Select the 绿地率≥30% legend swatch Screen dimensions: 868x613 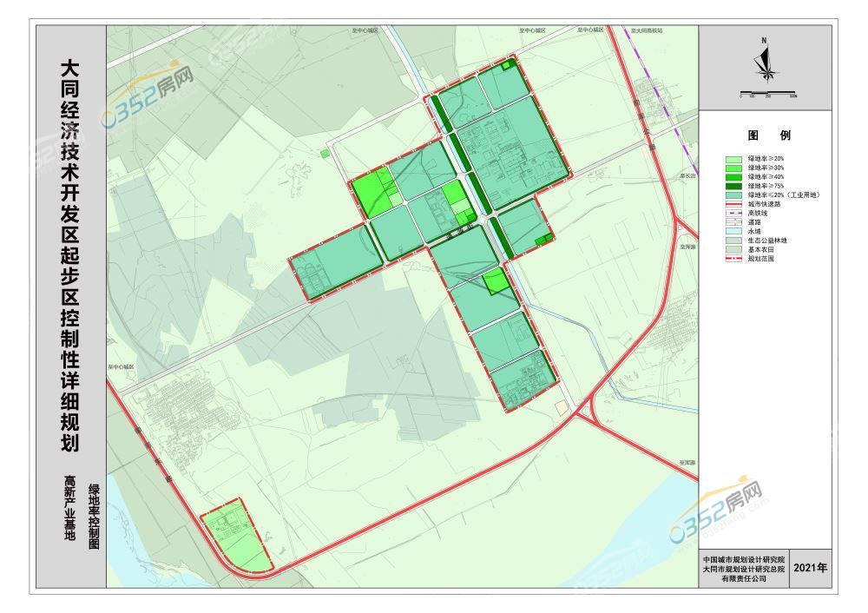[x=733, y=168]
